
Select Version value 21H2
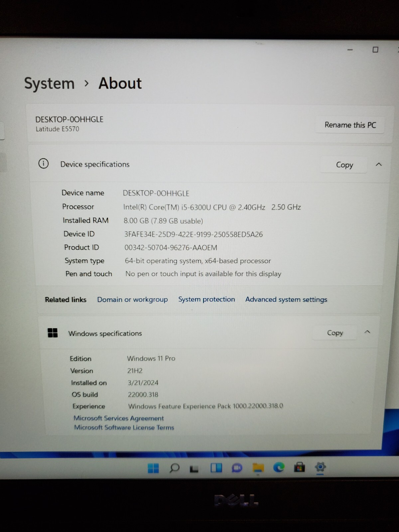(x=135, y=371)
